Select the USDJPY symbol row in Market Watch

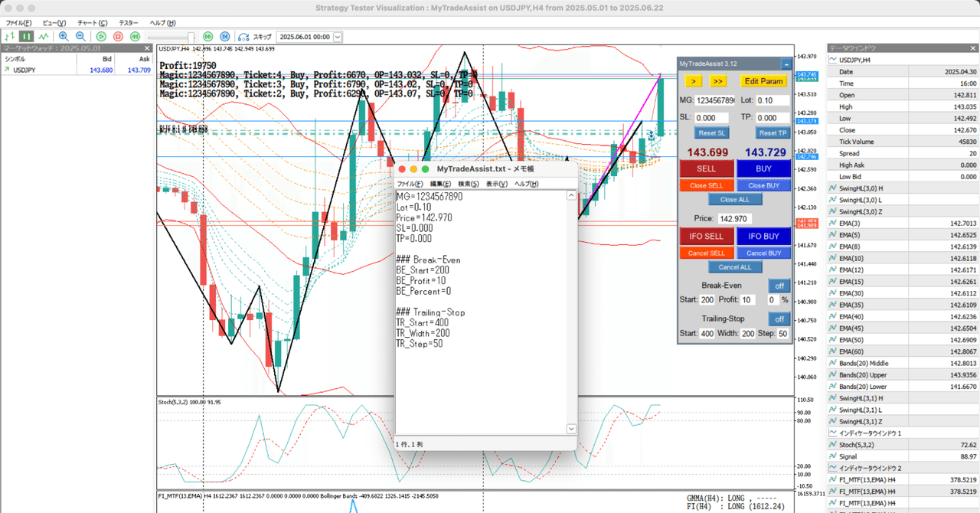click(x=77, y=70)
